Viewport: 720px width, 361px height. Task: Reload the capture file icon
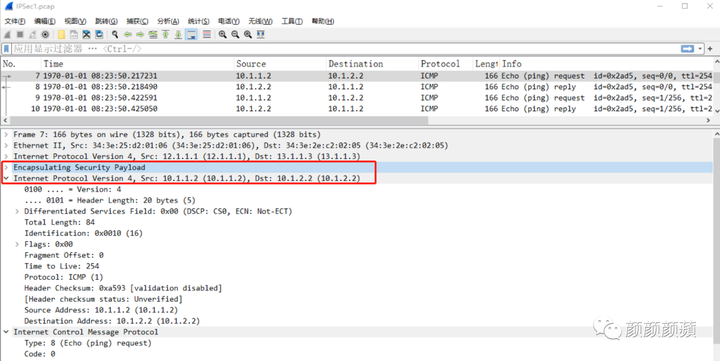tap(99, 34)
